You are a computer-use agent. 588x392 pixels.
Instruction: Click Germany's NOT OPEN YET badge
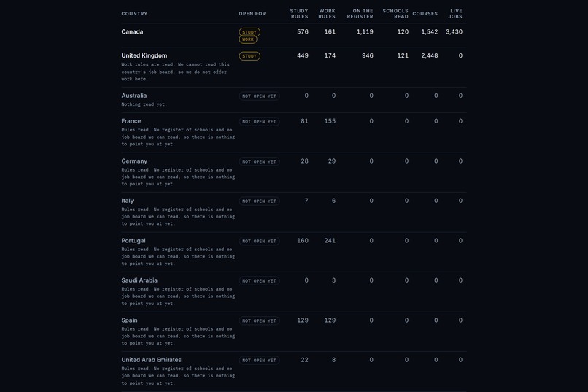[x=259, y=161]
